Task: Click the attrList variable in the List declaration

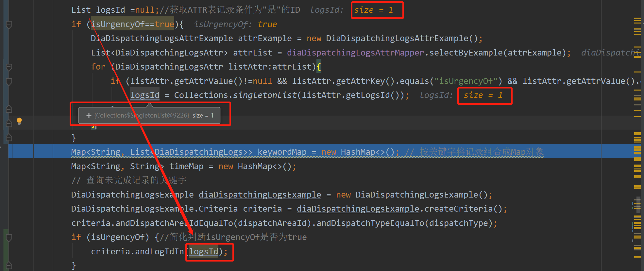Action: click(252, 53)
